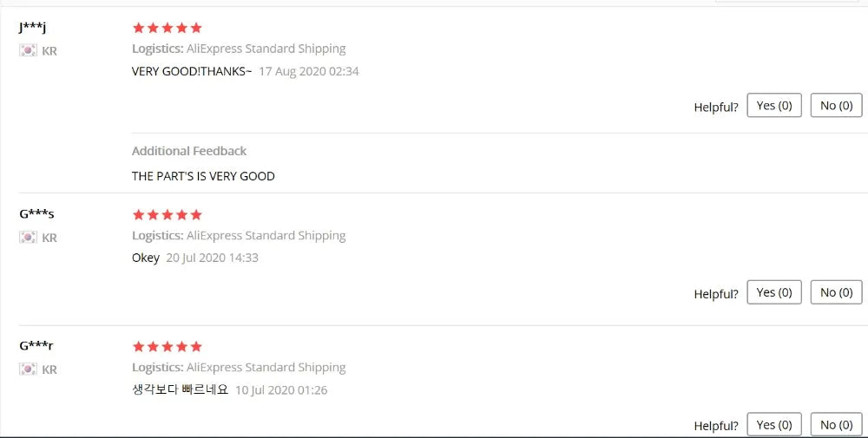Screen dimensions: 868x438
Task: Vote No on the G***r review
Action: pyautogui.click(x=837, y=424)
